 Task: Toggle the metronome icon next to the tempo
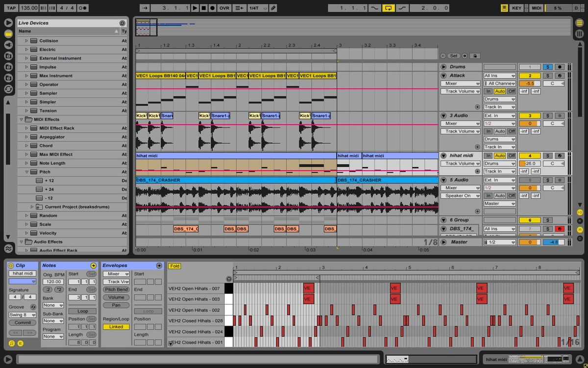[x=82, y=7]
